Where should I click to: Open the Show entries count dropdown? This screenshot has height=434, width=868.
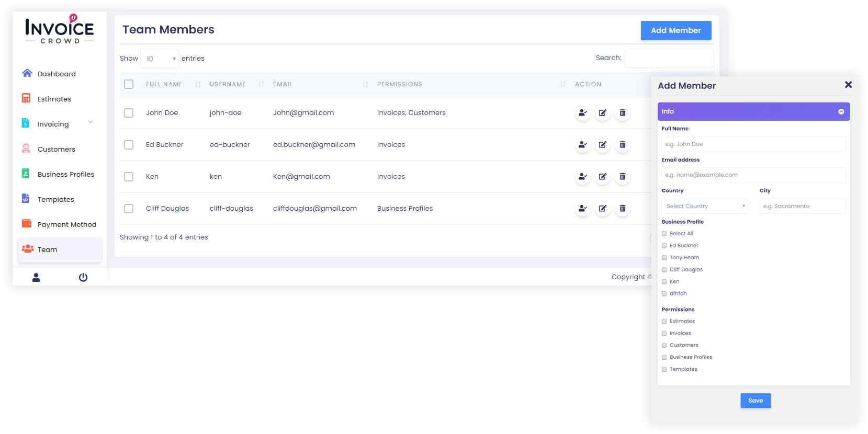point(160,59)
